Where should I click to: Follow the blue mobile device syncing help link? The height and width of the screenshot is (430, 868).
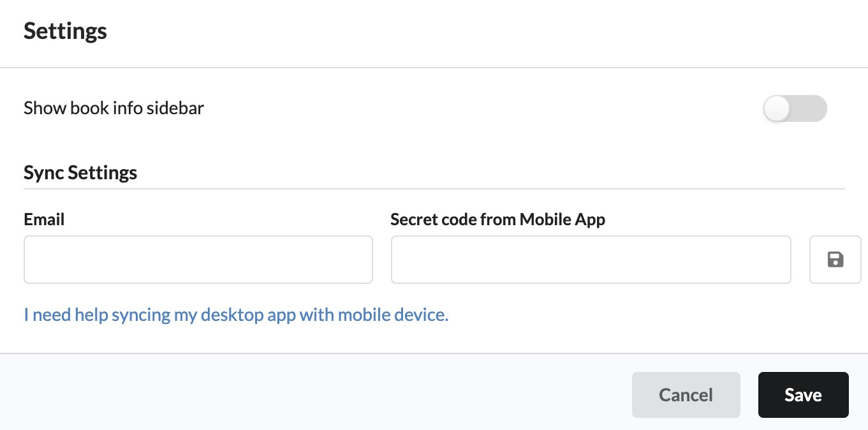tap(236, 315)
